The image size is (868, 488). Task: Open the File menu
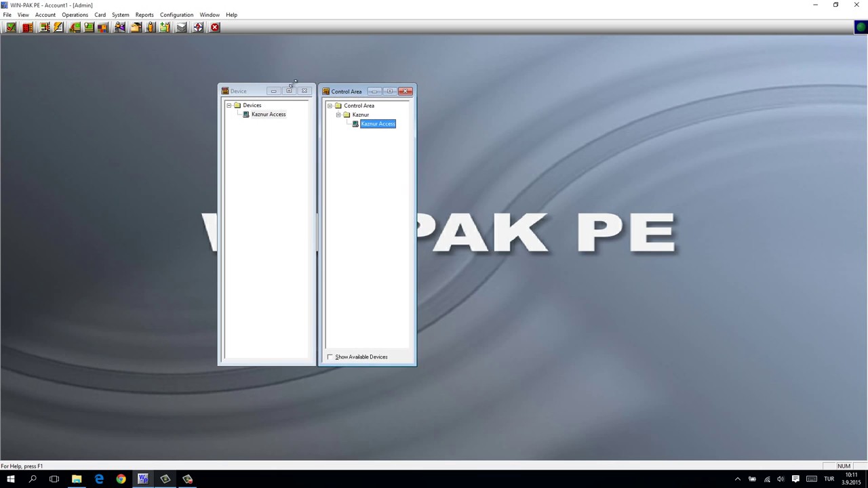coord(7,14)
